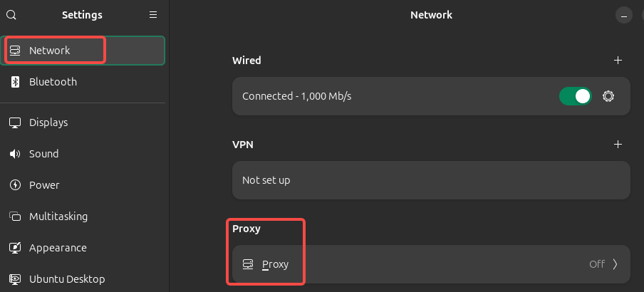644x292 pixels.
Task: Toggle the wired connection switch off
Action: coord(576,96)
